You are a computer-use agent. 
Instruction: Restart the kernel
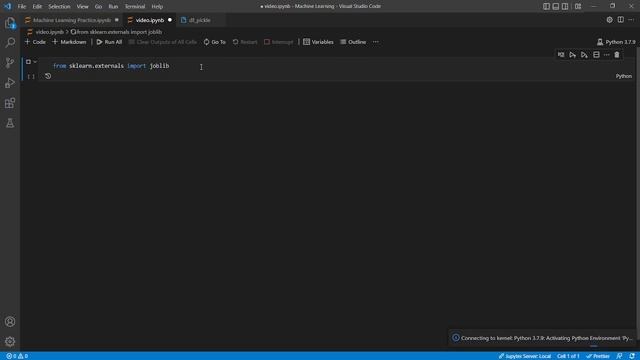tap(245, 42)
